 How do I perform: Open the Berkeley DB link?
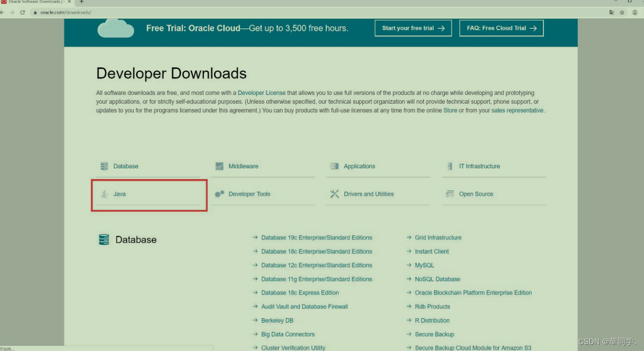coord(277,320)
